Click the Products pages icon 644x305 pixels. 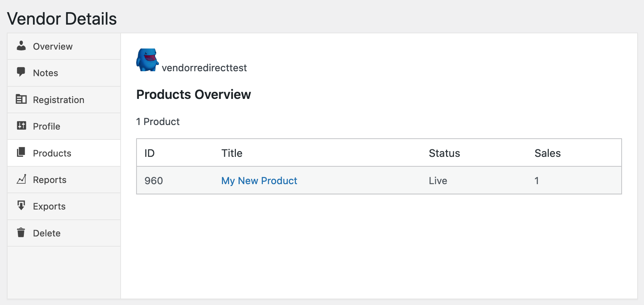(21, 152)
